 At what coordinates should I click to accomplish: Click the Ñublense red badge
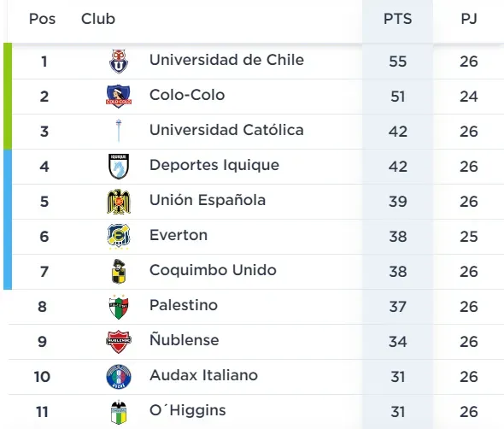[x=119, y=342]
